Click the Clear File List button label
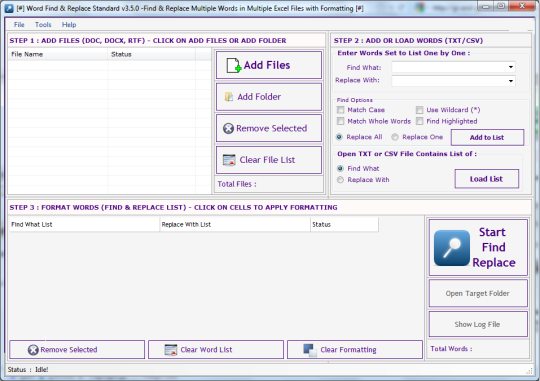 (x=267, y=160)
